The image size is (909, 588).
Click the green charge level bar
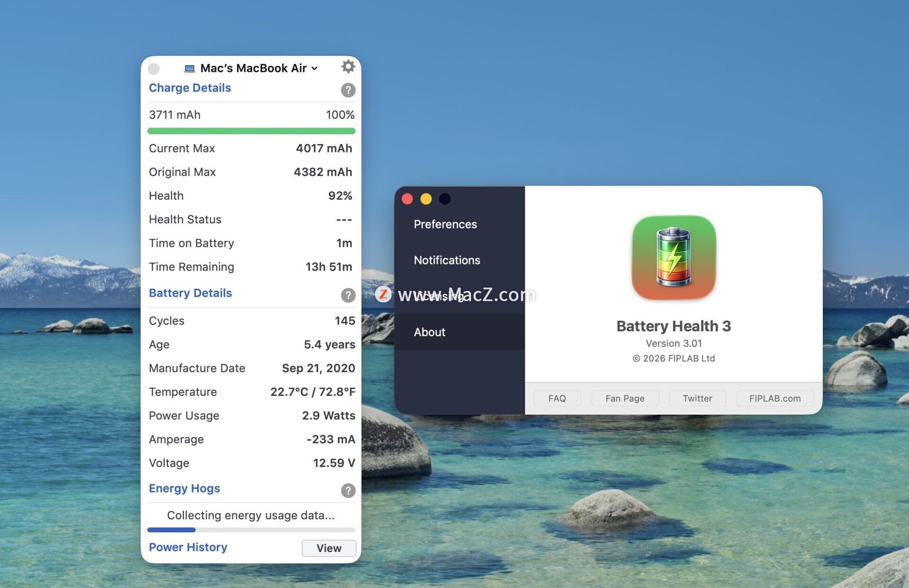point(251,131)
